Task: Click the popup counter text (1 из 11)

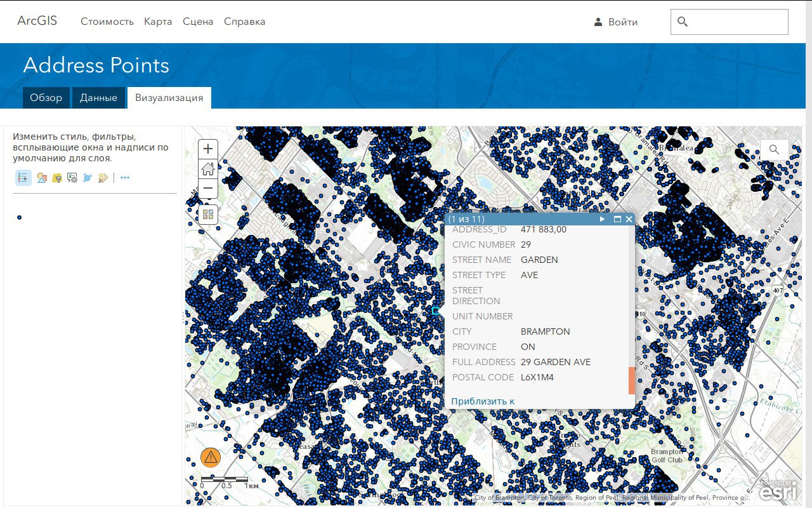Action: tap(466, 219)
